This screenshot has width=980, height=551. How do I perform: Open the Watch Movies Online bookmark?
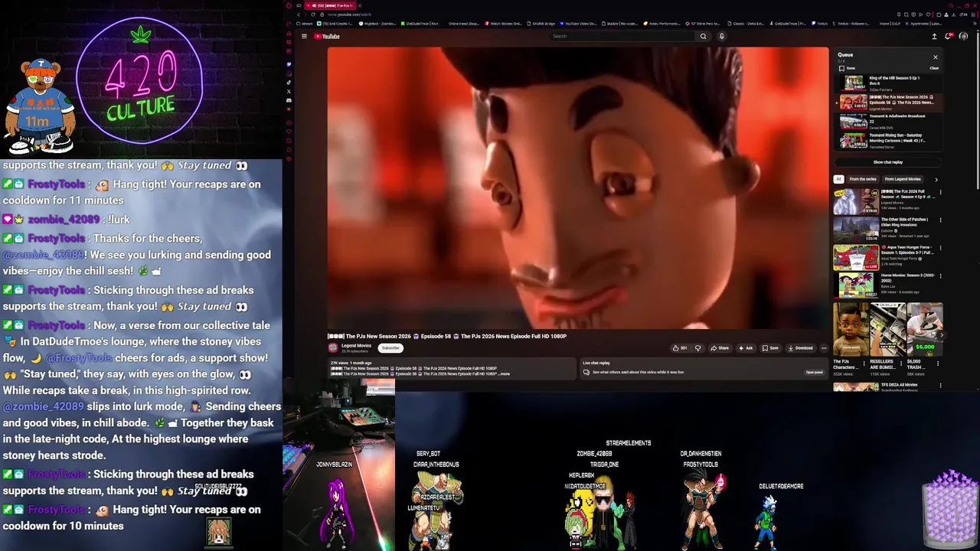click(504, 24)
